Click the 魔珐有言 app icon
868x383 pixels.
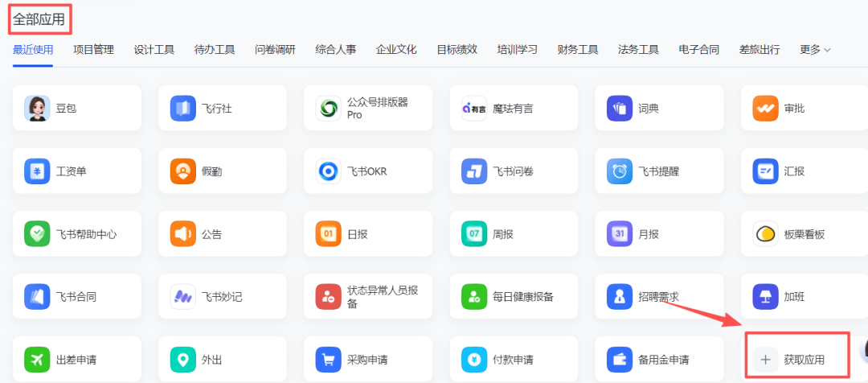[x=474, y=108]
